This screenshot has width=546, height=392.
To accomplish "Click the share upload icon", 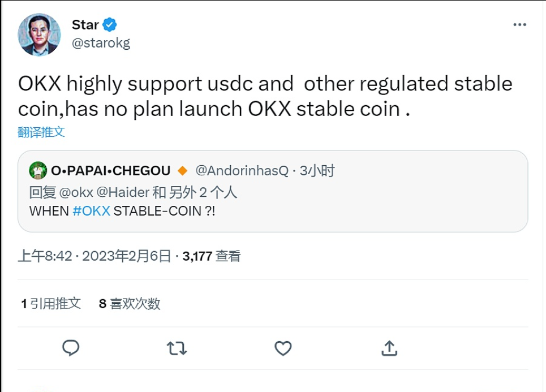I will 389,348.
